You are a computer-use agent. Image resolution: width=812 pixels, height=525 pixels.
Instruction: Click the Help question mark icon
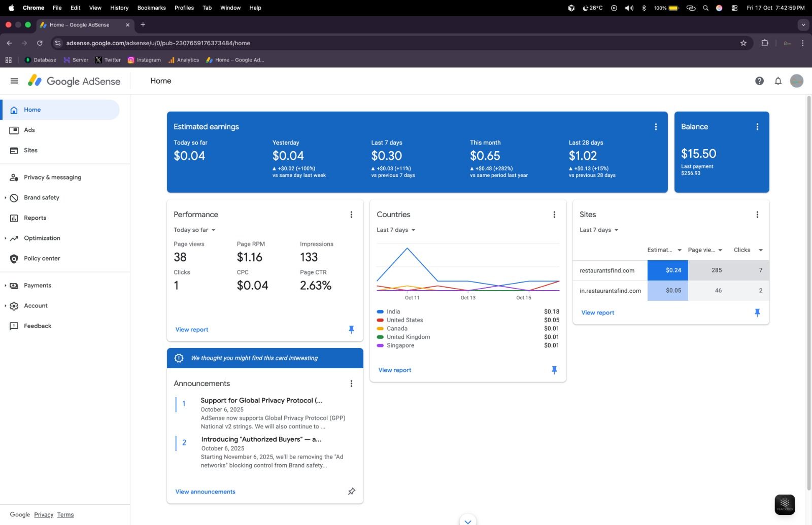click(x=759, y=81)
